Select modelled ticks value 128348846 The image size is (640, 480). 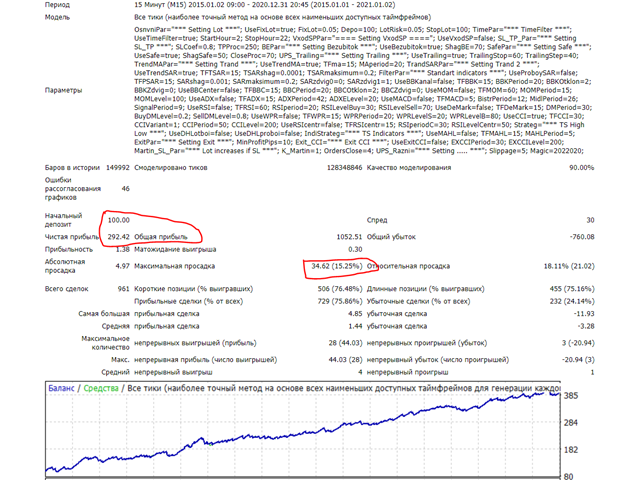click(344, 167)
